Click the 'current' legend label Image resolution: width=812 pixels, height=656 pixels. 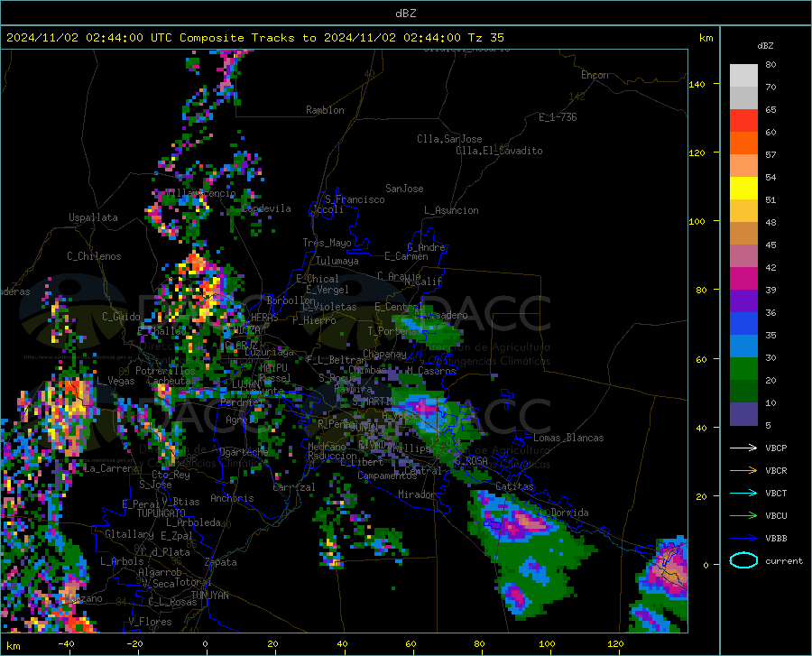(x=783, y=560)
